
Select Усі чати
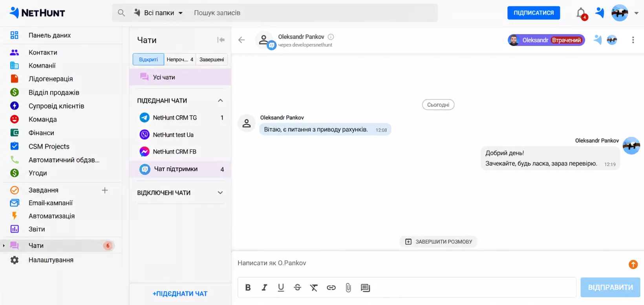[180, 77]
